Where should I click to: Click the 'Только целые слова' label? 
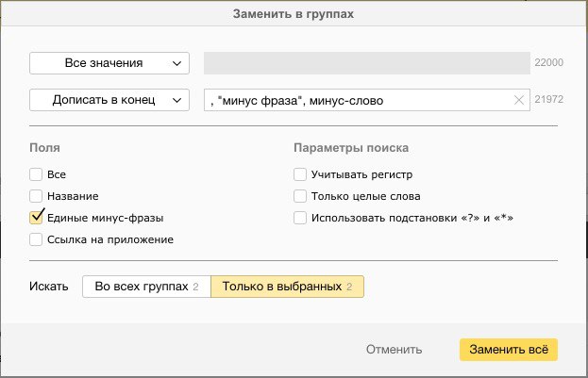coord(365,196)
